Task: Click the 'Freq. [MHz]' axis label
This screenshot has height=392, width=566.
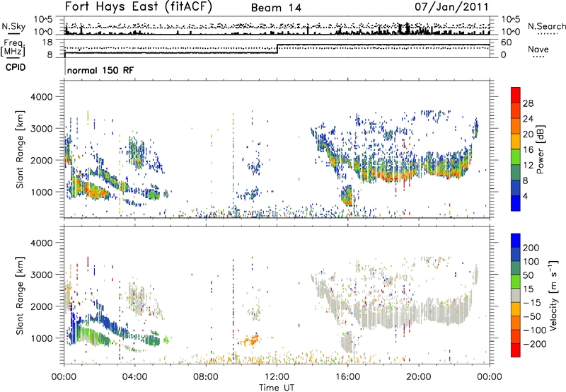Action: coord(13,48)
